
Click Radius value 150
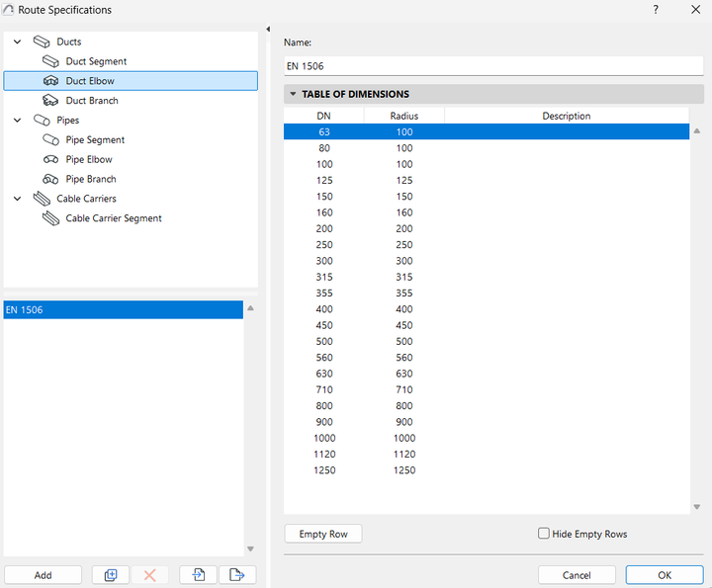click(x=404, y=197)
